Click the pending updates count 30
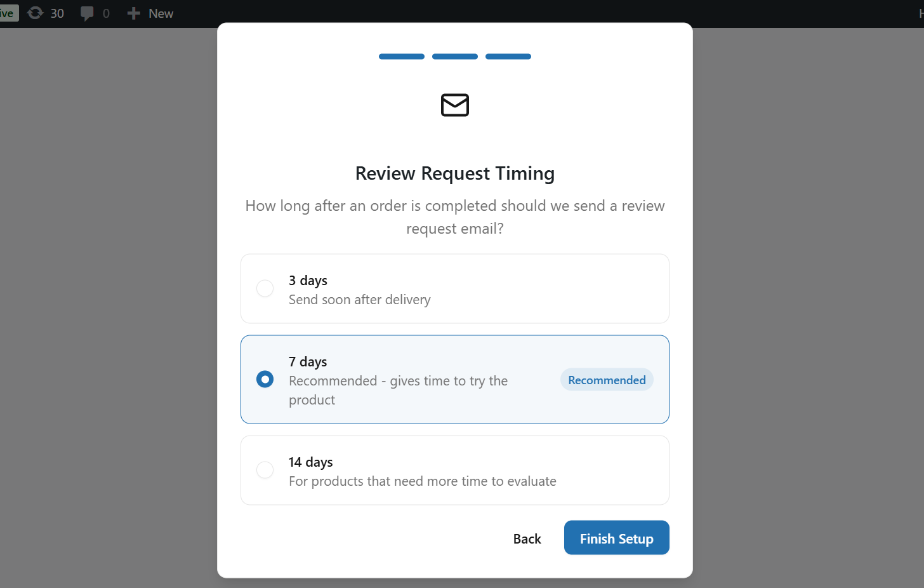 57,13
